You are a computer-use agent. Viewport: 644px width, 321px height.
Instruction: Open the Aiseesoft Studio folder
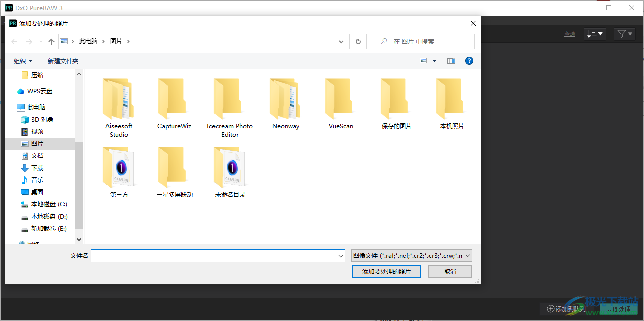point(119,108)
